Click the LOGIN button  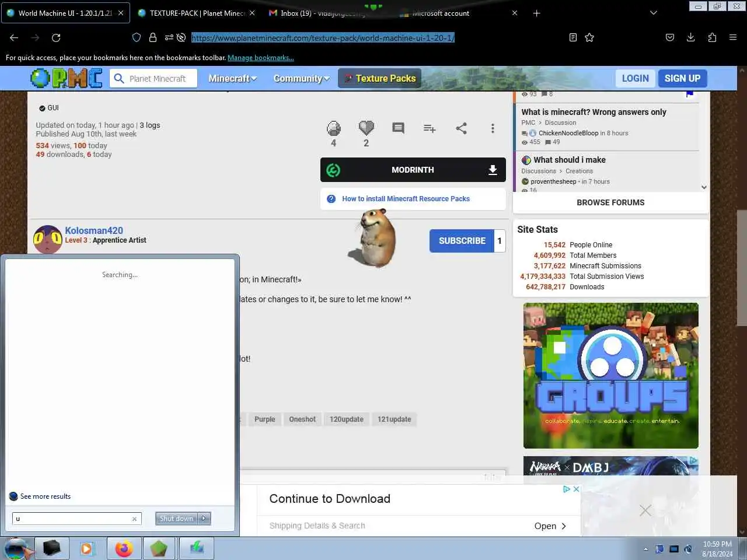click(x=635, y=78)
